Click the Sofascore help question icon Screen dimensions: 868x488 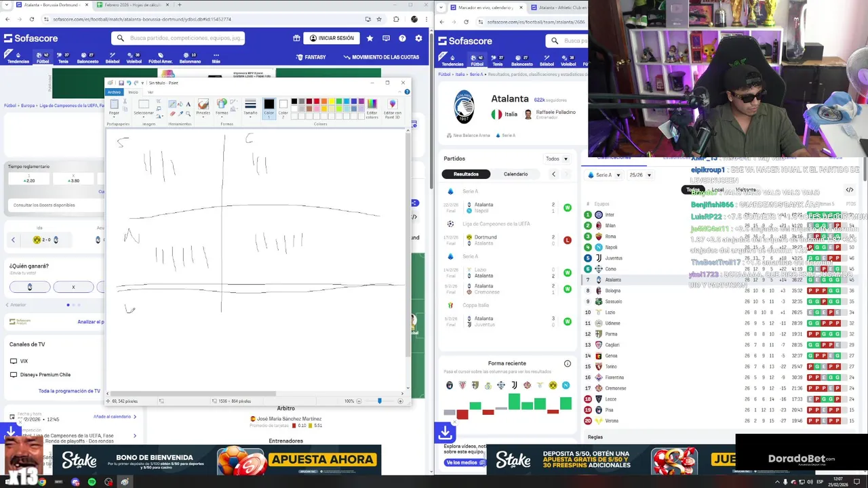coord(402,38)
